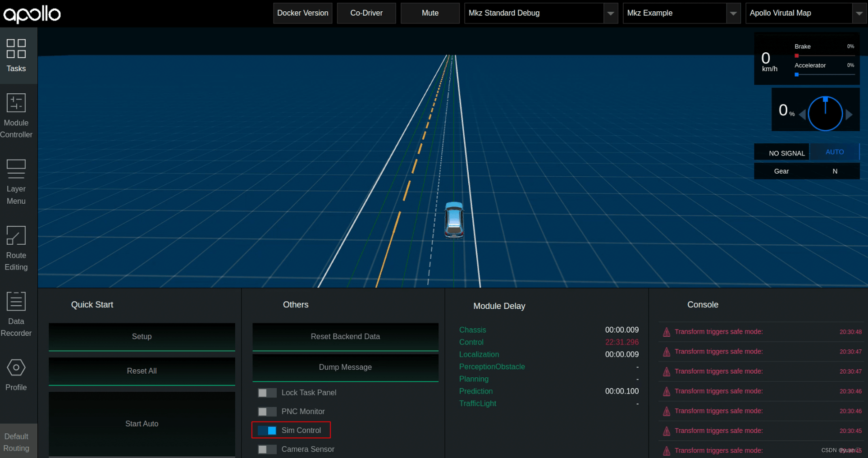Click the PerceptionObstacle module delay label
This screenshot has width=868, height=458.
coord(492,366)
